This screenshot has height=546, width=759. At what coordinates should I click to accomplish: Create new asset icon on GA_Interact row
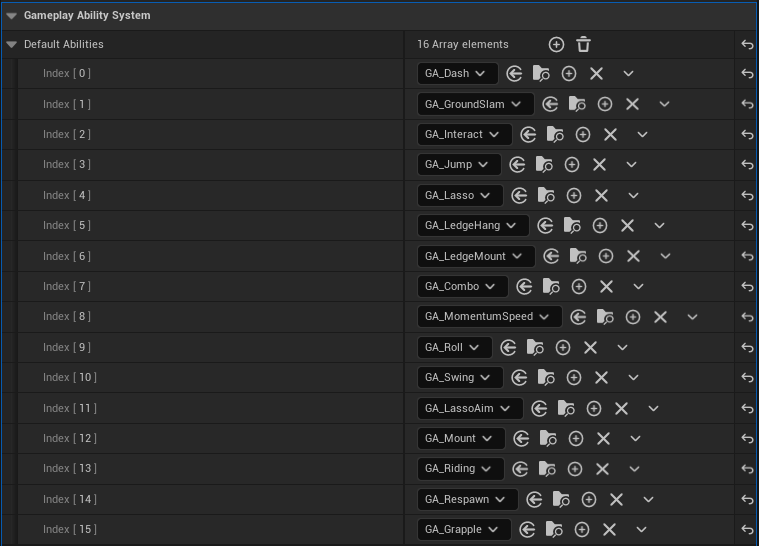[583, 135]
